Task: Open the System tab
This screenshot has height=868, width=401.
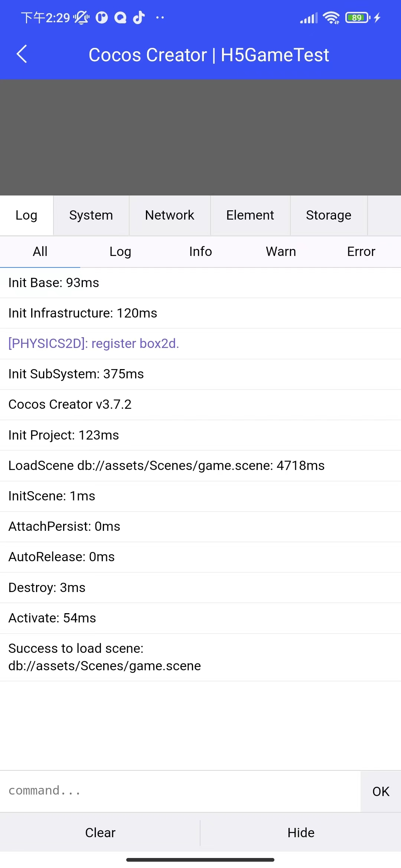Action: [91, 215]
